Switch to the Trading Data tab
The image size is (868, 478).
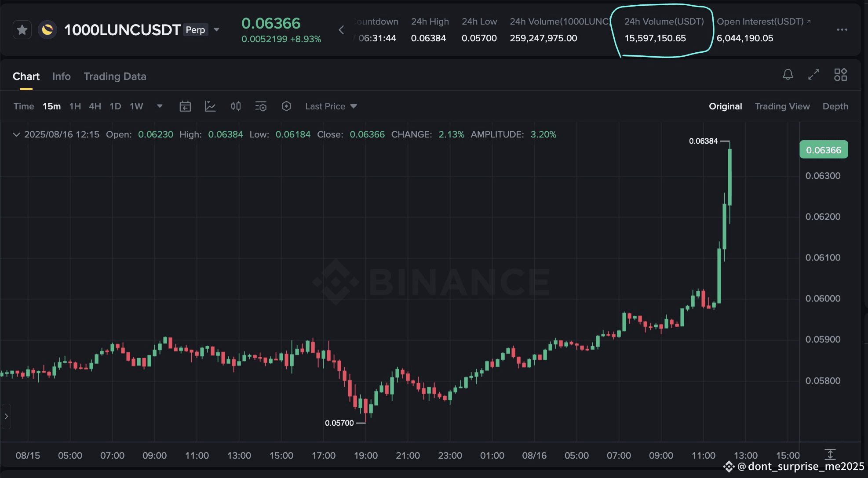115,76
